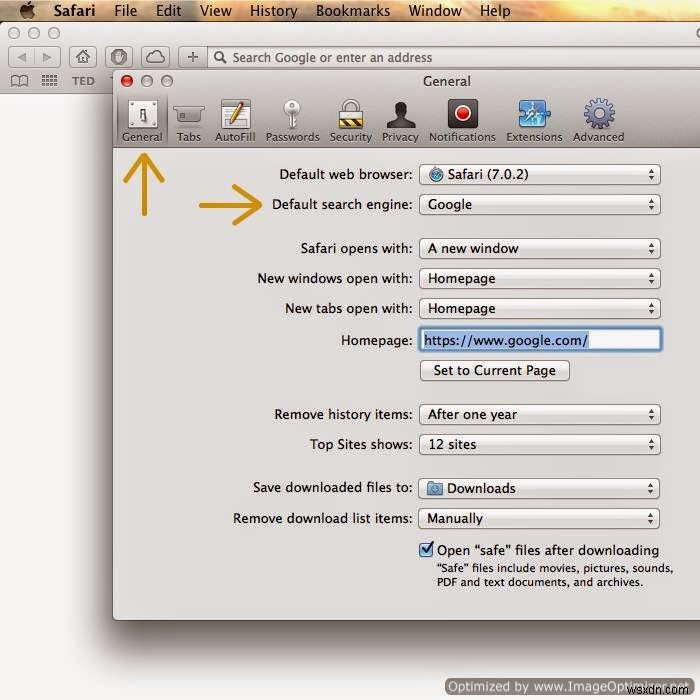
Task: Expand the Remove download list items dropdown
Action: tap(539, 519)
